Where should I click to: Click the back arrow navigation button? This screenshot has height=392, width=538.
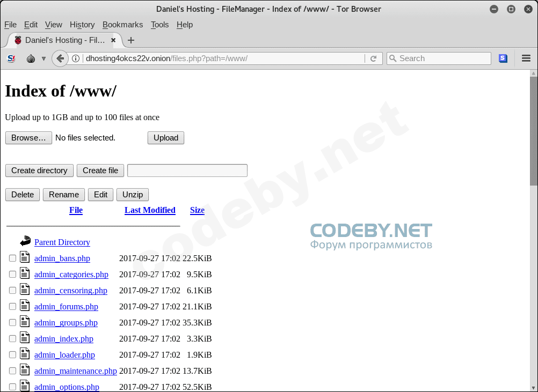[60, 58]
